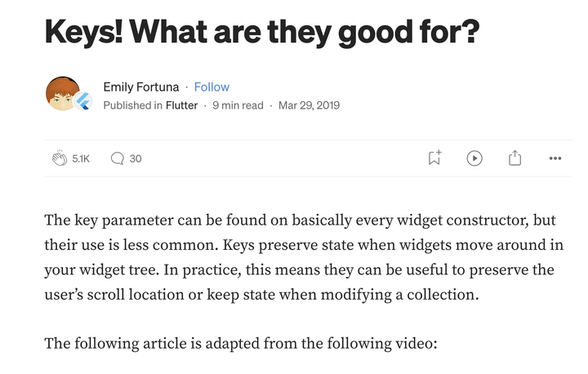The image size is (588, 374).
Task: Click the phrase "user's scroll location" in the paragraph
Action: click(114, 295)
